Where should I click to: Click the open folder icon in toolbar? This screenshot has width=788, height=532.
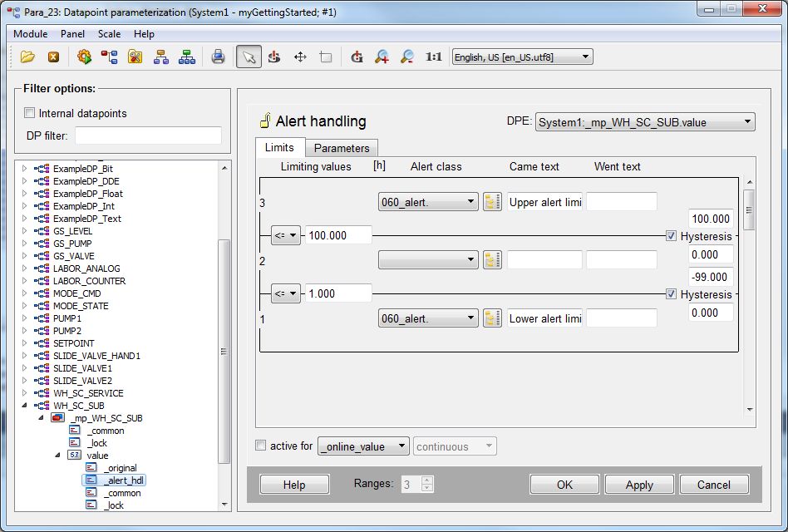27,57
